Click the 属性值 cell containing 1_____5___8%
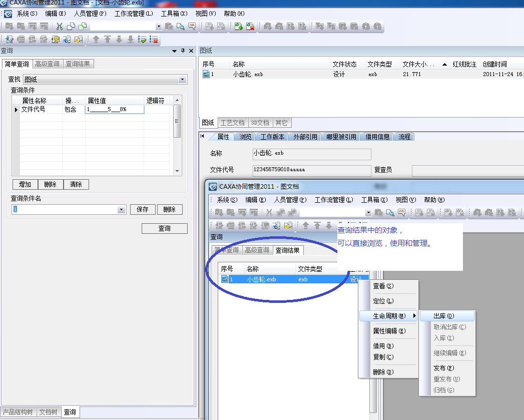Image resolution: width=524 pixels, height=420 pixels. coord(115,109)
